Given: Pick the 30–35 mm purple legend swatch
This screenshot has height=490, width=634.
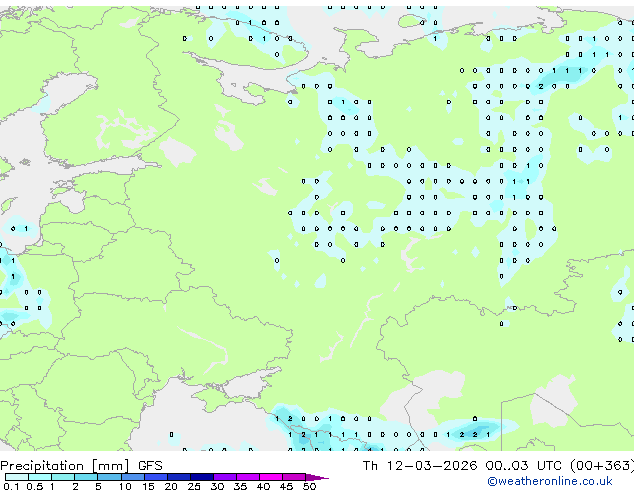Looking at the screenshot, I should (x=225, y=477).
